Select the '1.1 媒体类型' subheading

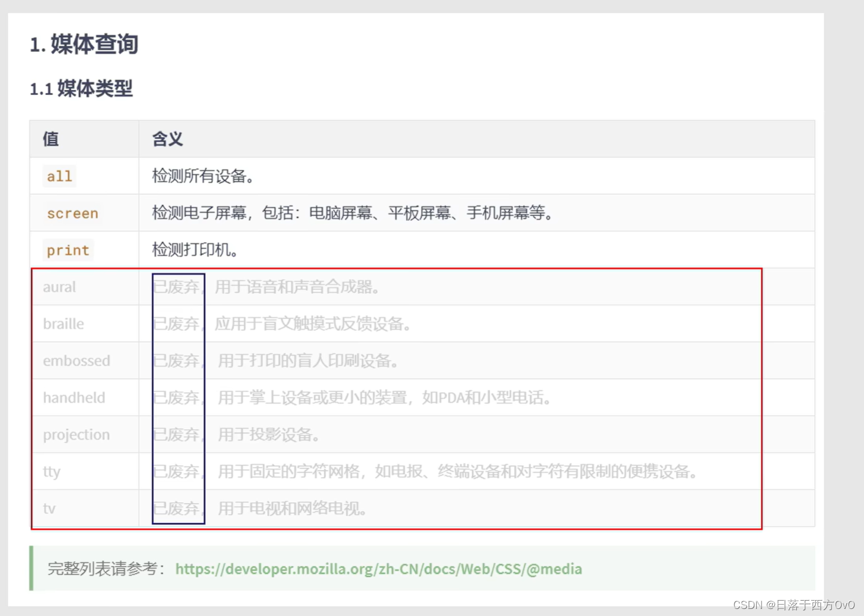tap(81, 89)
